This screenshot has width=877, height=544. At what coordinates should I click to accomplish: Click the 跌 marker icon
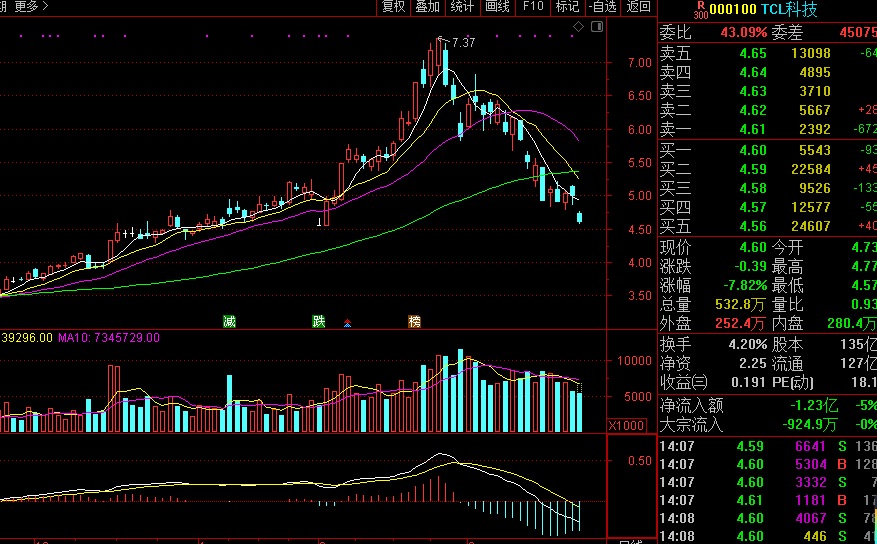click(x=319, y=321)
